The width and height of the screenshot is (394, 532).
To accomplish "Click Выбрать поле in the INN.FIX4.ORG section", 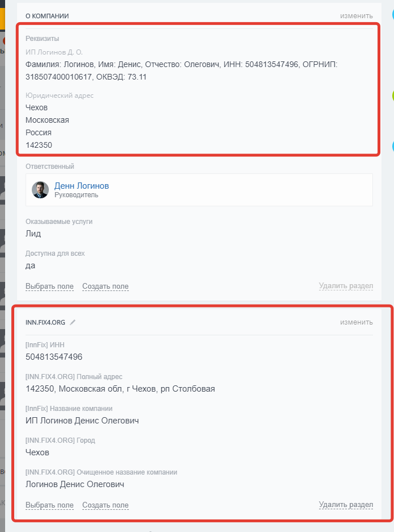I will [49, 505].
